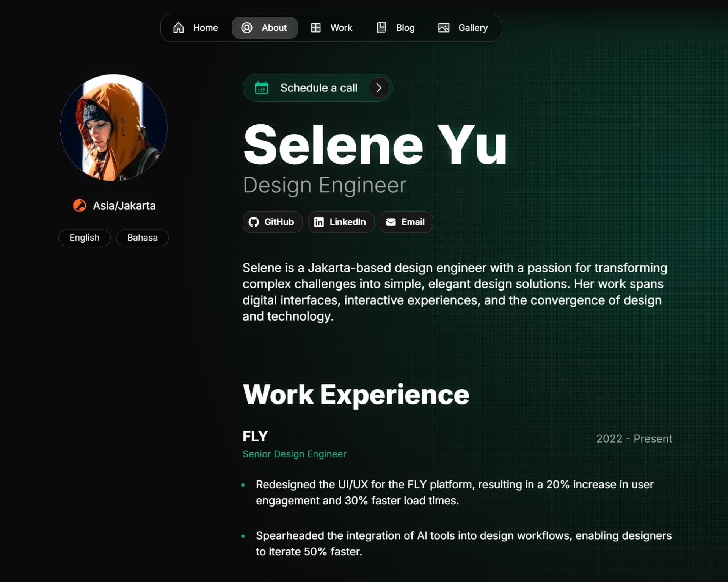This screenshot has width=728, height=582.
Task: Expand the Schedule a call chevron arrow
Action: (378, 88)
